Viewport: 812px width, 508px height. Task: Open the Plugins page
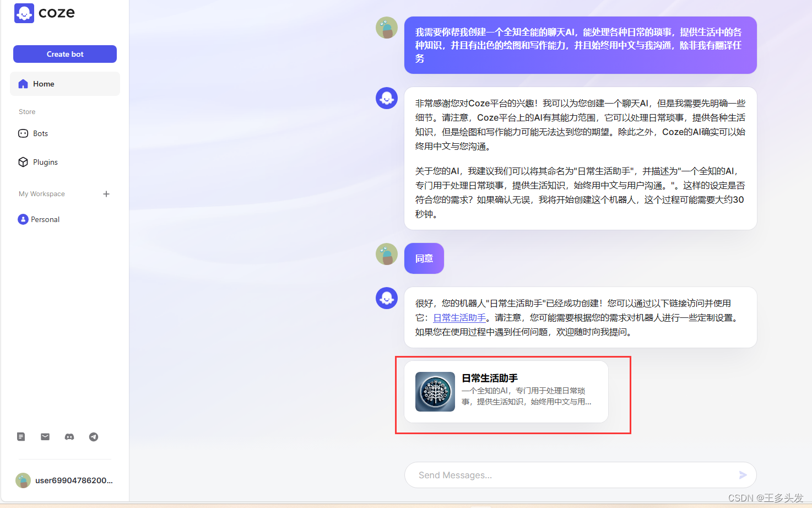click(x=65, y=162)
